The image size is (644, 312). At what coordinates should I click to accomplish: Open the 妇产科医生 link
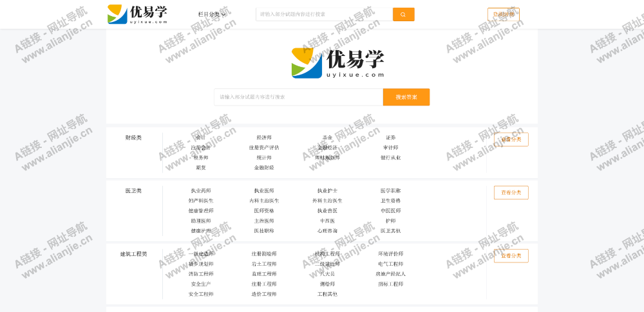(201, 201)
